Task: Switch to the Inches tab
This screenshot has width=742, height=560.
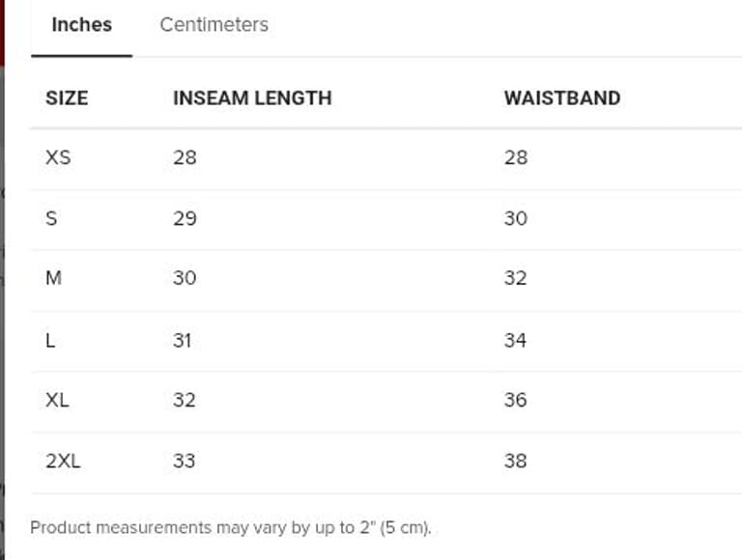Action: coord(81,25)
